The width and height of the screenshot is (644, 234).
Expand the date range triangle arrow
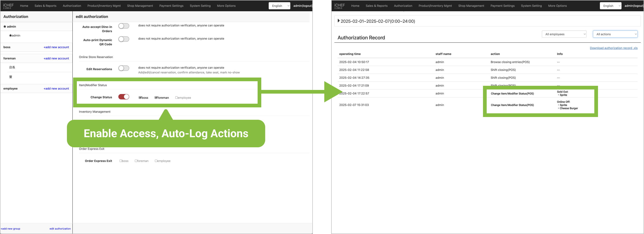click(x=339, y=21)
